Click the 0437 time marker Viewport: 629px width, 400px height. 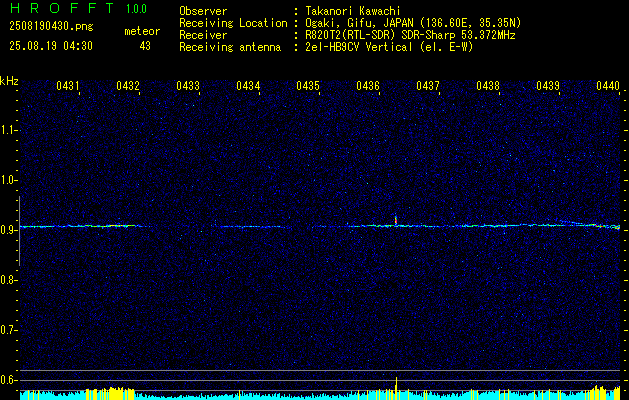pyautogui.click(x=428, y=85)
